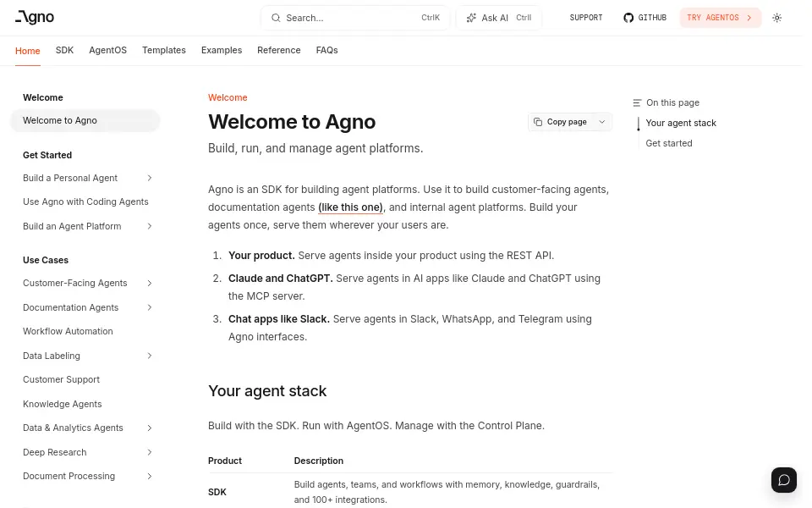Expand Customer-Facing Agents chevron
The height and width of the screenshot is (508, 812).
click(149, 283)
